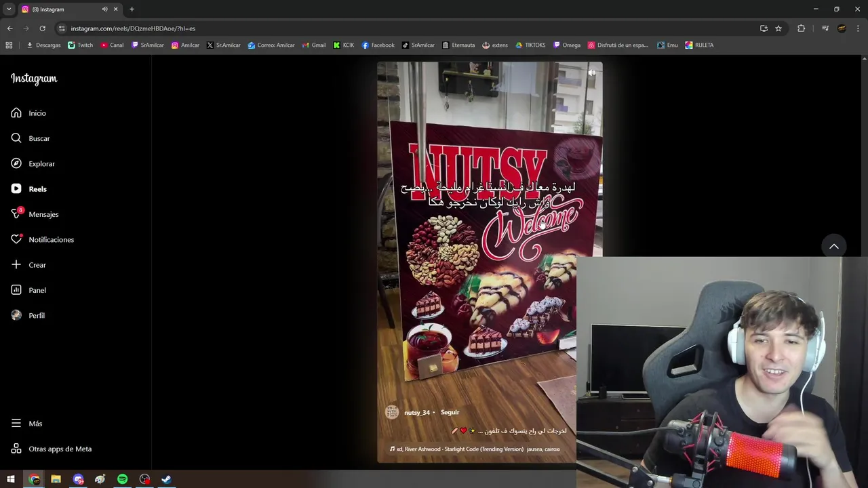868x488 pixels.
Task: Open Chrome extensions puzzle icon
Action: pos(801,28)
